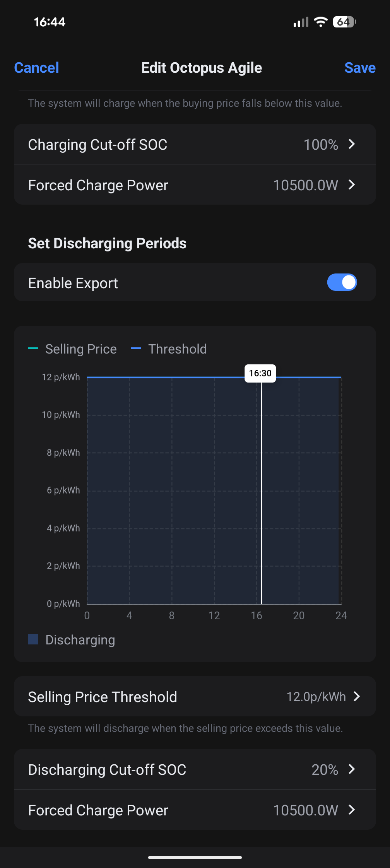Tap the 12.0p/kWh threshold value
Image resolution: width=390 pixels, height=868 pixels.
click(316, 697)
